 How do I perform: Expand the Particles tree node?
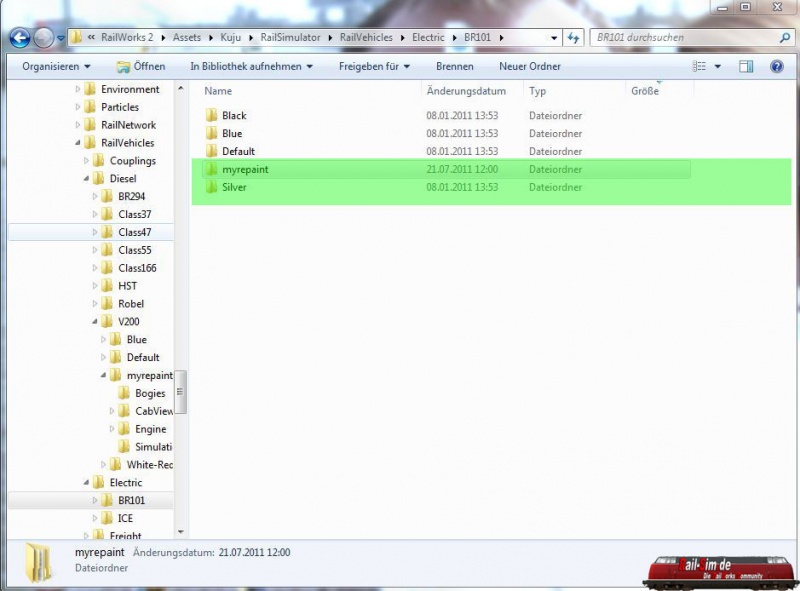tap(78, 107)
